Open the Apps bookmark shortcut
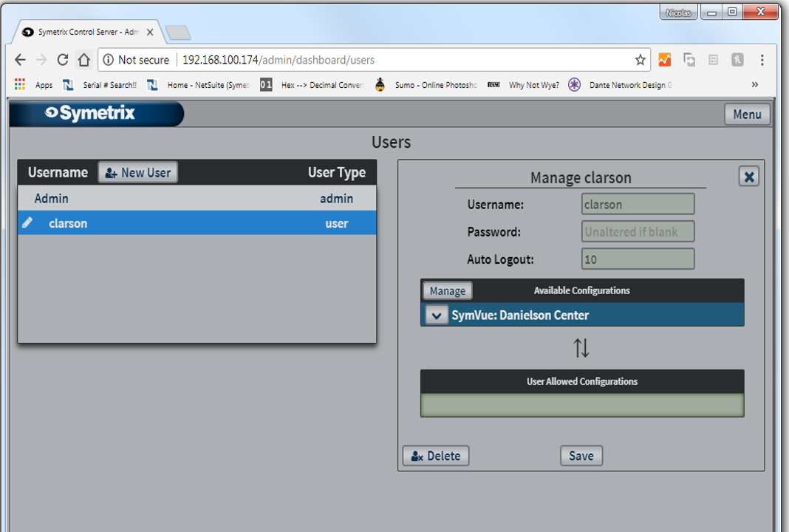 [34, 85]
